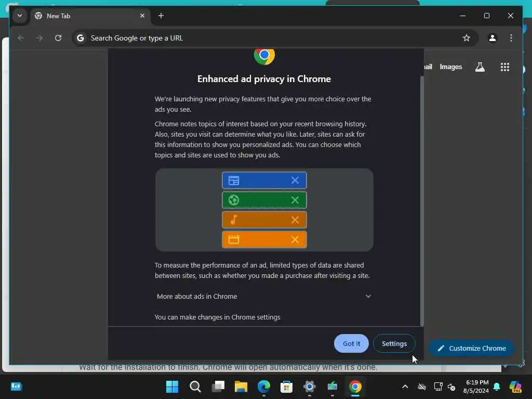Viewport: 532px width, 399px height.
Task: Open the Chrome profile avatar menu
Action: pyautogui.click(x=493, y=38)
